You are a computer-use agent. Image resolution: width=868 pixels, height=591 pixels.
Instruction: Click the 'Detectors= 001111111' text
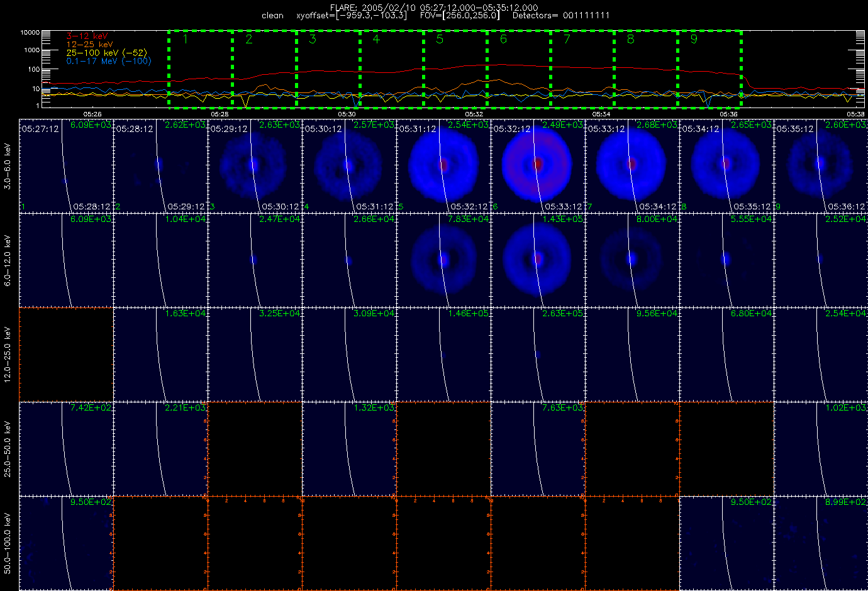(x=561, y=16)
